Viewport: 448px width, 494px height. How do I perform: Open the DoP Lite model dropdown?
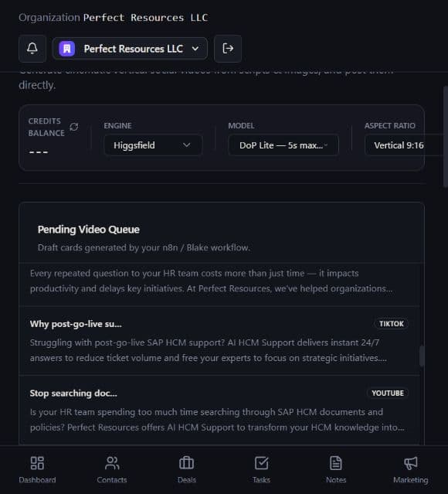[x=283, y=145]
